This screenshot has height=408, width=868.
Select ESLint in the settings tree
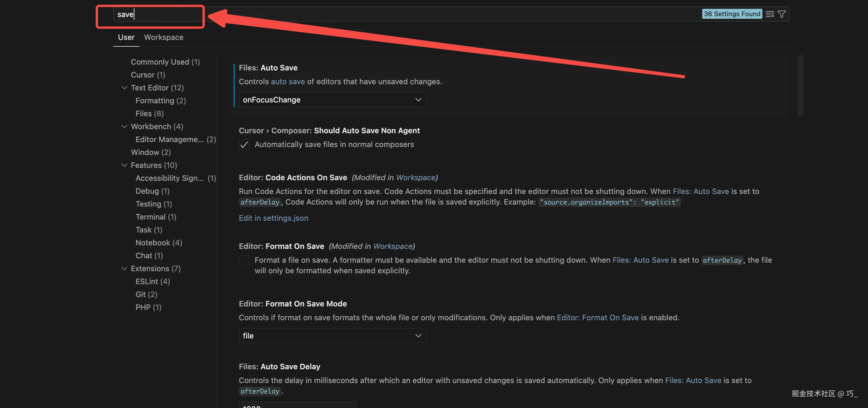coord(152,281)
